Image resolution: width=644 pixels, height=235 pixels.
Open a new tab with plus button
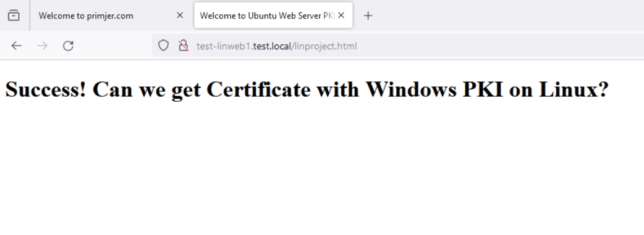click(368, 15)
